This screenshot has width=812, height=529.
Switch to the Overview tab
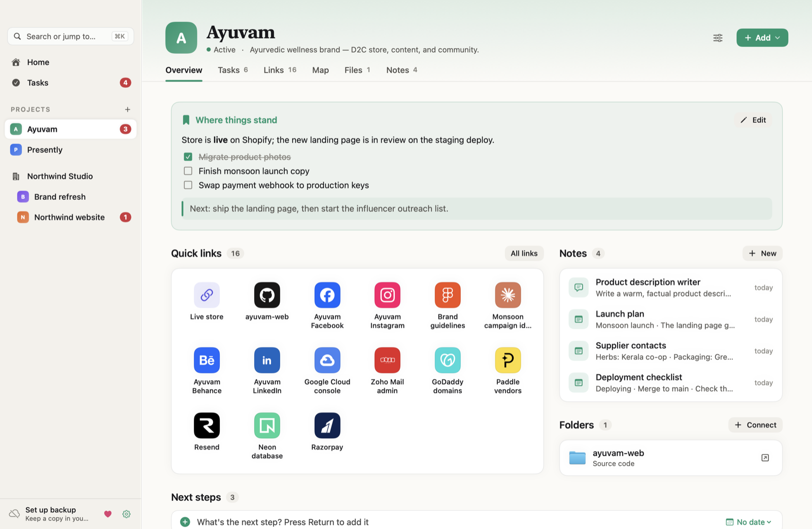point(184,70)
